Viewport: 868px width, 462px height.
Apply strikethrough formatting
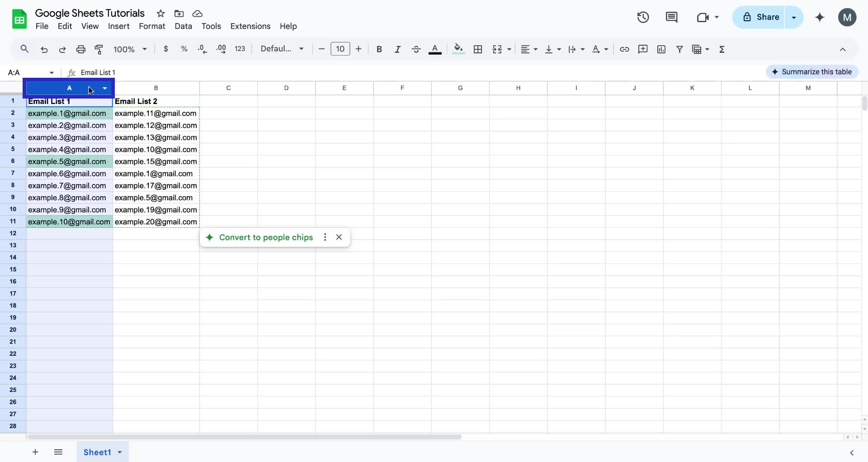(416, 49)
